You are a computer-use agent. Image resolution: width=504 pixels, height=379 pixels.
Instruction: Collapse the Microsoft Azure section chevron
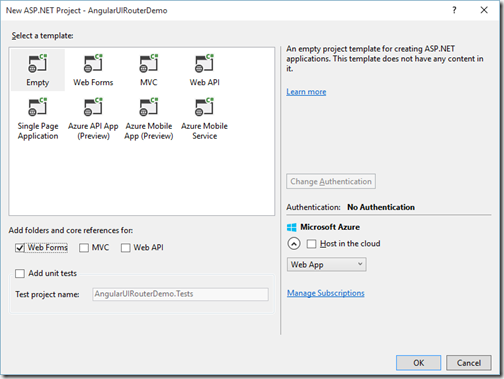click(x=294, y=244)
